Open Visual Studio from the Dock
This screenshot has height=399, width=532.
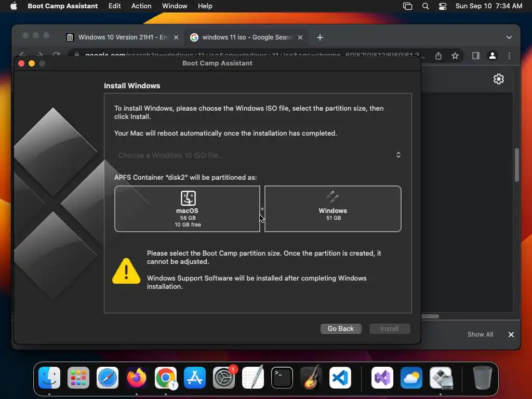click(382, 378)
